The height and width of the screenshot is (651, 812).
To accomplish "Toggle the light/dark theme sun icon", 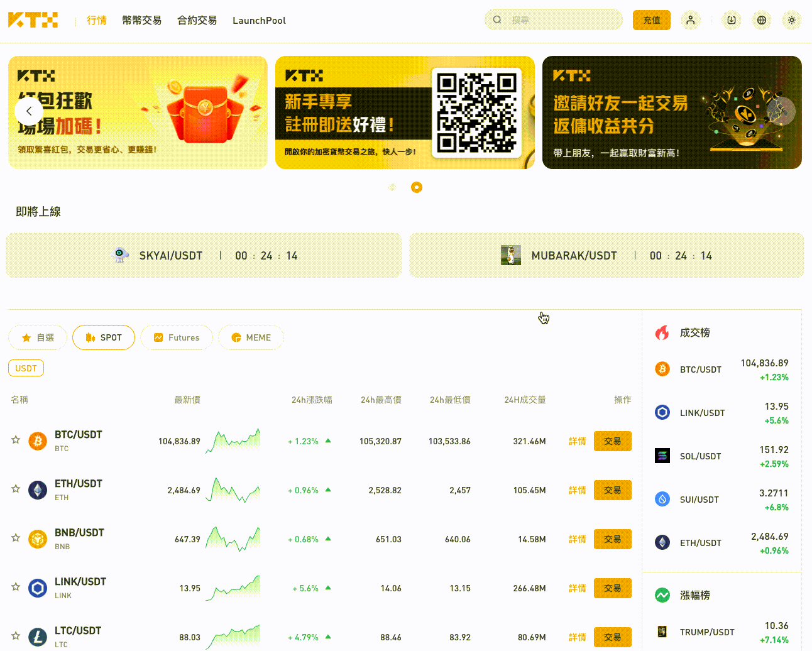I will pos(792,20).
